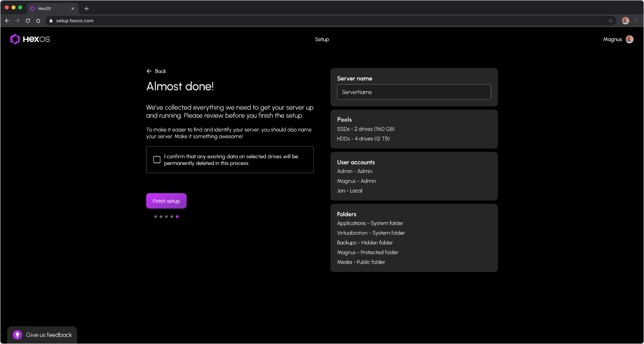The height and width of the screenshot is (344, 644).
Task: Bookmark the page with the star icon
Action: click(x=610, y=21)
